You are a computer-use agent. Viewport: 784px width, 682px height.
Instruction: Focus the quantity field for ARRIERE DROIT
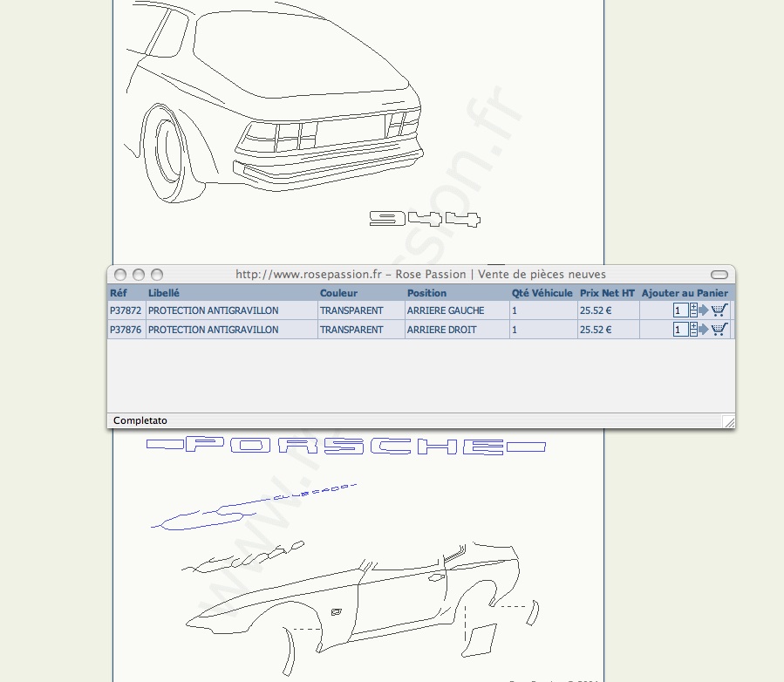pyautogui.click(x=680, y=330)
